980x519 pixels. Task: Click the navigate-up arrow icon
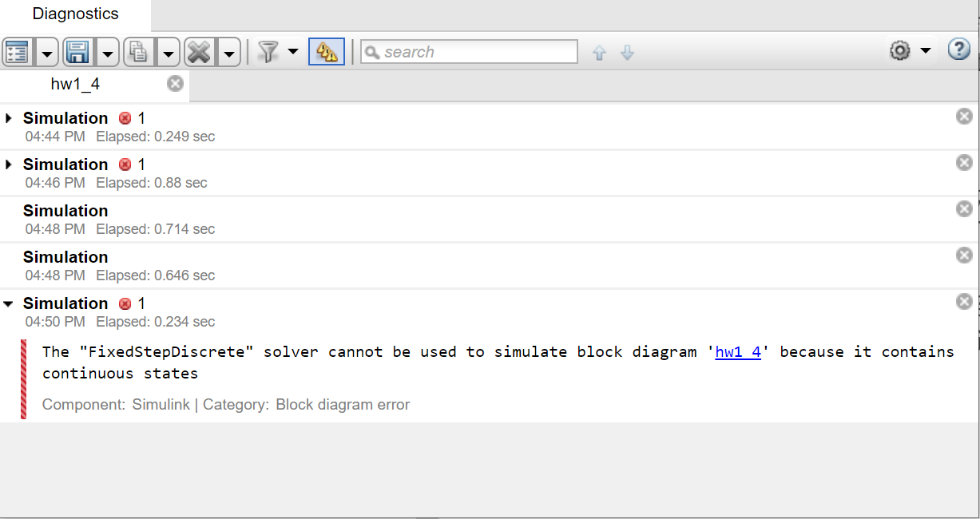598,51
